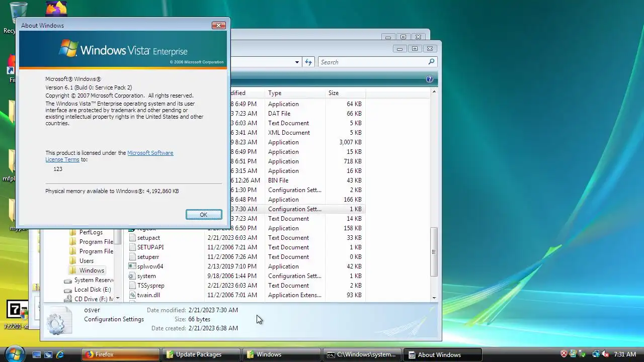Click the down arrow on the file list scrollbar
This screenshot has height=362, width=644.
click(x=434, y=298)
